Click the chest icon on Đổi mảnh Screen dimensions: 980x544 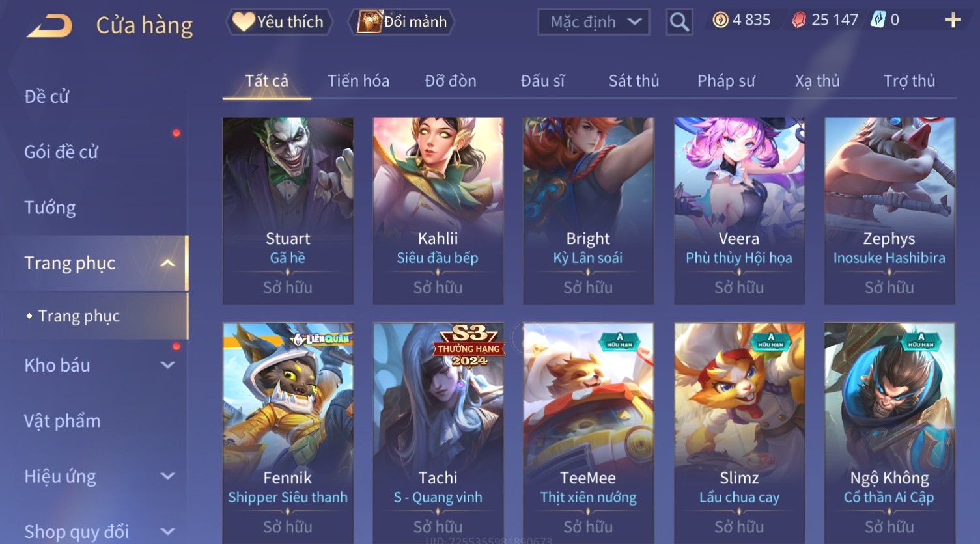tap(369, 21)
